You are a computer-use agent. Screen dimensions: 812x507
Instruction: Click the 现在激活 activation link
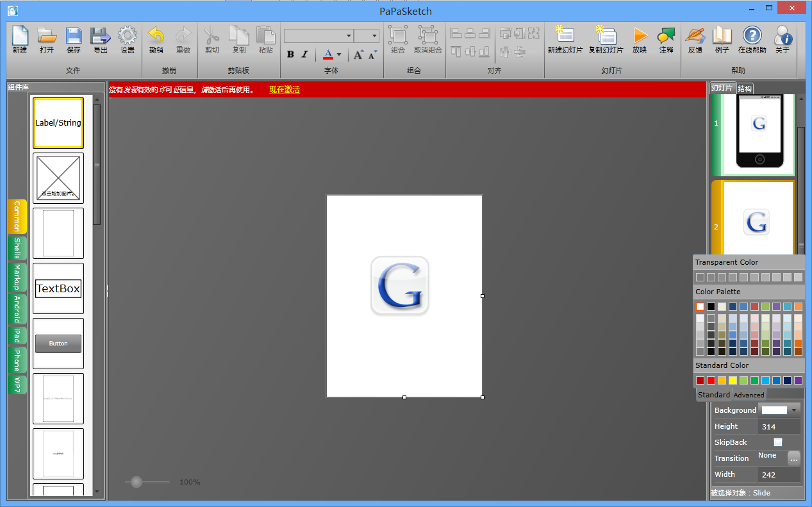[x=285, y=90]
